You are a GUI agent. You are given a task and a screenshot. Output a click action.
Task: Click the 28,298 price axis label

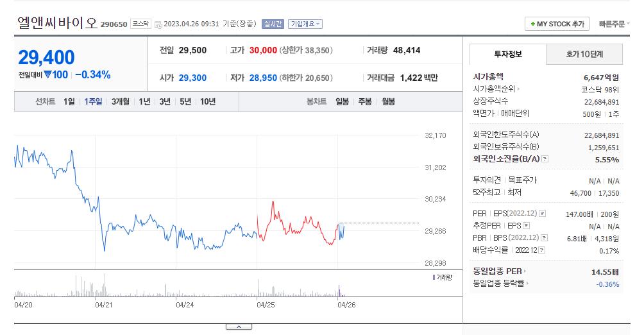pyautogui.click(x=436, y=263)
